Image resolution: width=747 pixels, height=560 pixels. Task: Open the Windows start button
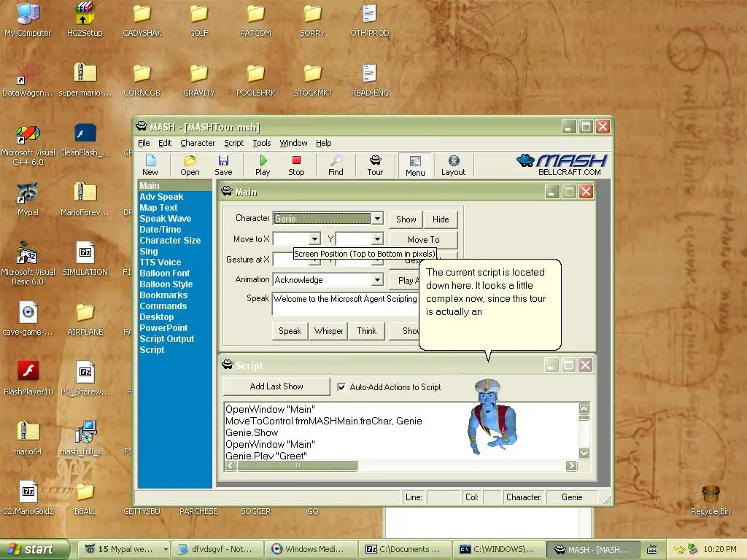(34, 549)
